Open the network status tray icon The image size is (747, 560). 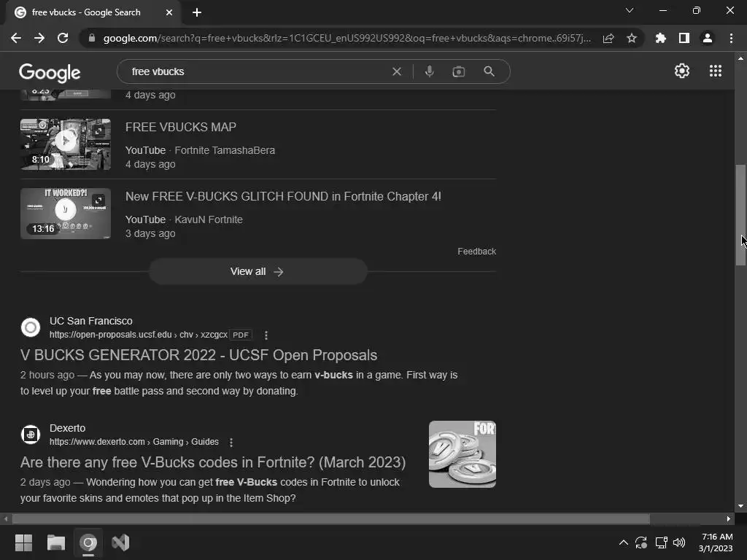click(x=661, y=542)
